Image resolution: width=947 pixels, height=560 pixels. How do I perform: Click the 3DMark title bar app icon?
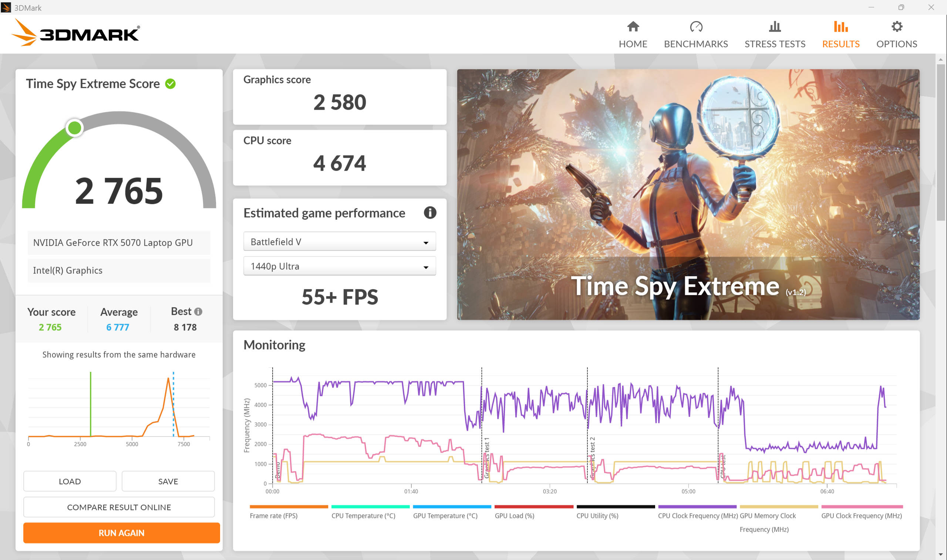pyautogui.click(x=6, y=7)
